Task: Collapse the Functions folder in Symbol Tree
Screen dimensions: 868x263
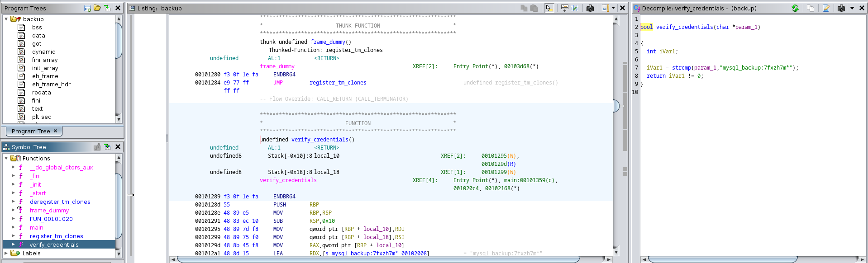Action: [6, 158]
